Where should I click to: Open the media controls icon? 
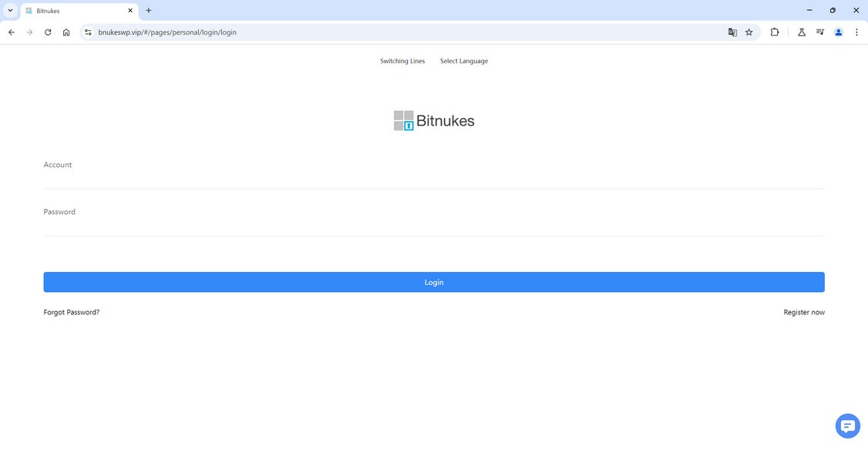[820, 32]
